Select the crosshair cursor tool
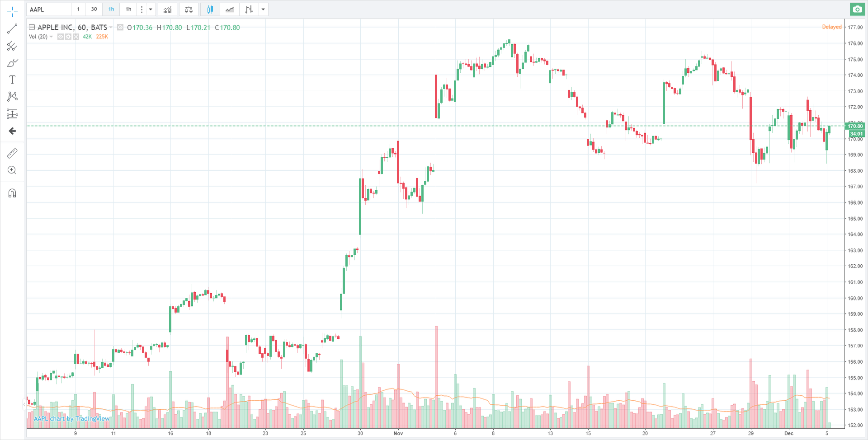This screenshot has width=868, height=440. click(x=12, y=12)
